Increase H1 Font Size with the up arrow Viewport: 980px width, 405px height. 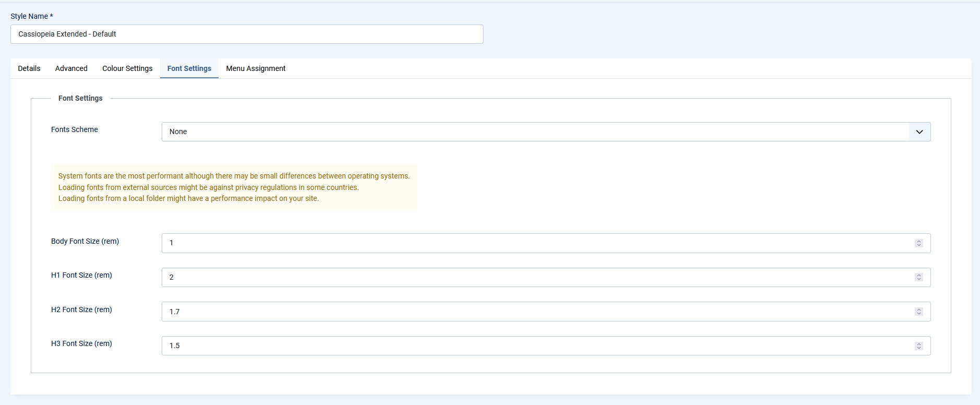(918, 275)
